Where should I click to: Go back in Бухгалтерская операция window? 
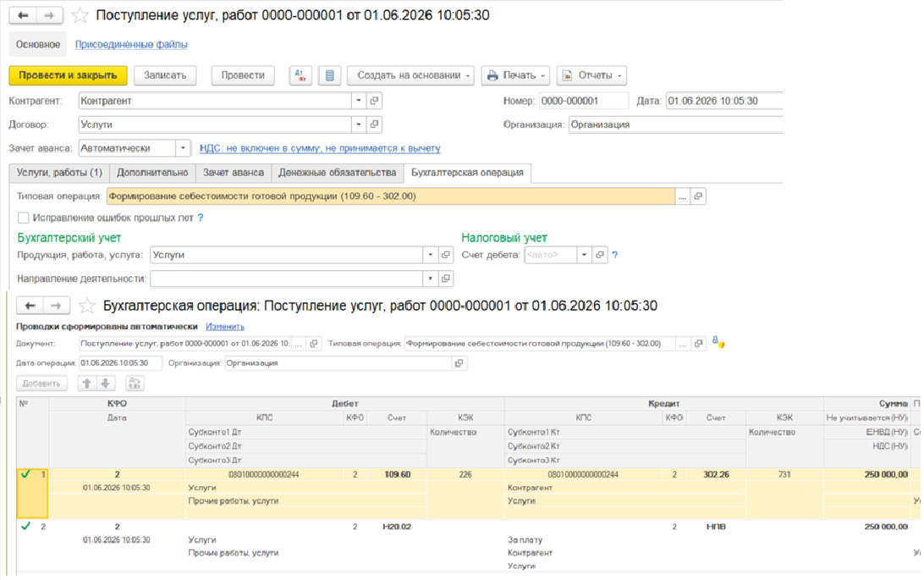30,306
